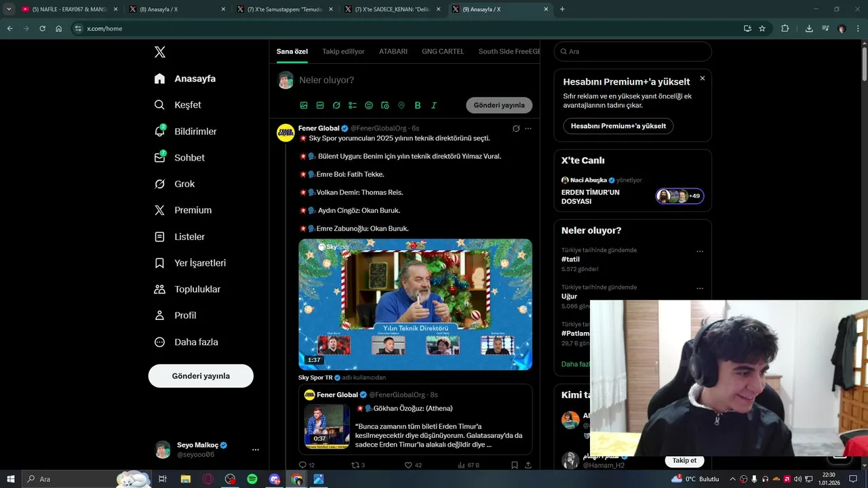Click Takip et follow button
Image resolution: width=868 pixels, height=488 pixels.
(684, 461)
